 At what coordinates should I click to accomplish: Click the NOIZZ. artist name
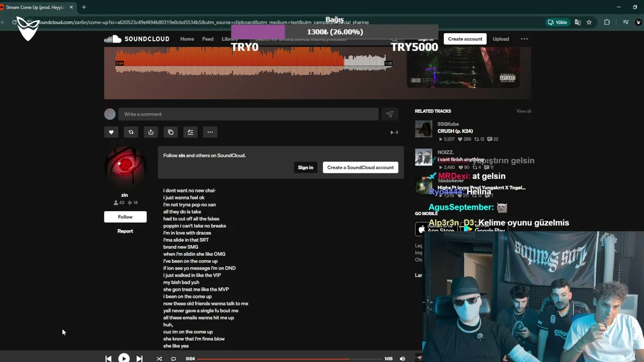click(x=446, y=152)
